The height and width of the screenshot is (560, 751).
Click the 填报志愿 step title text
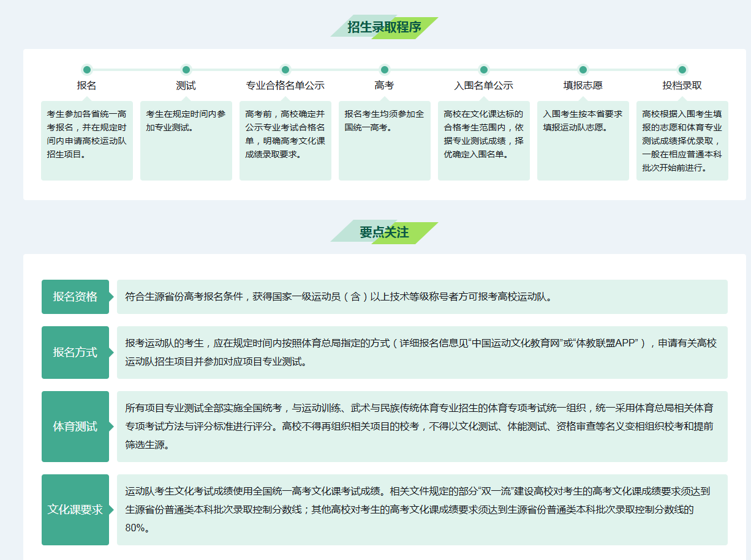pyautogui.click(x=583, y=86)
